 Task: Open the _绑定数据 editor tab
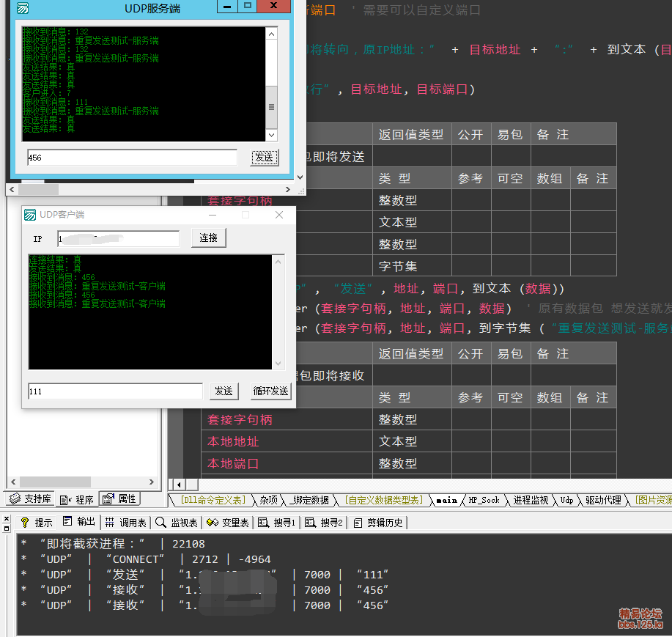pyautogui.click(x=309, y=500)
